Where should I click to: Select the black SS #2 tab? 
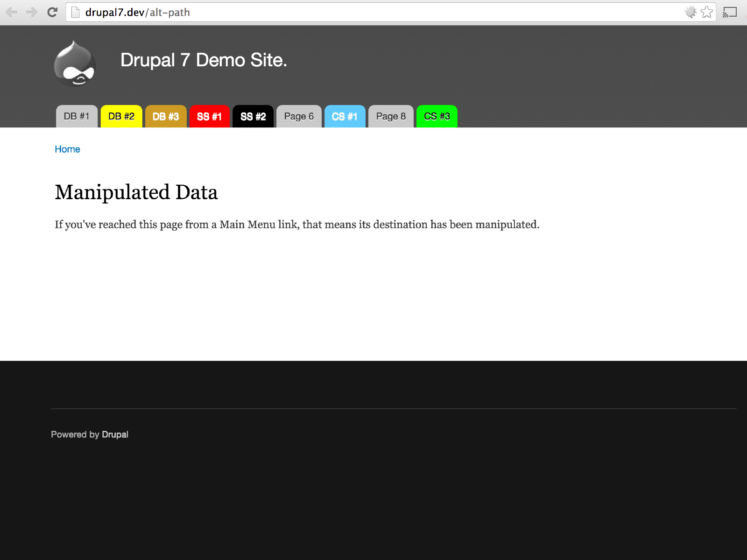pos(253,116)
